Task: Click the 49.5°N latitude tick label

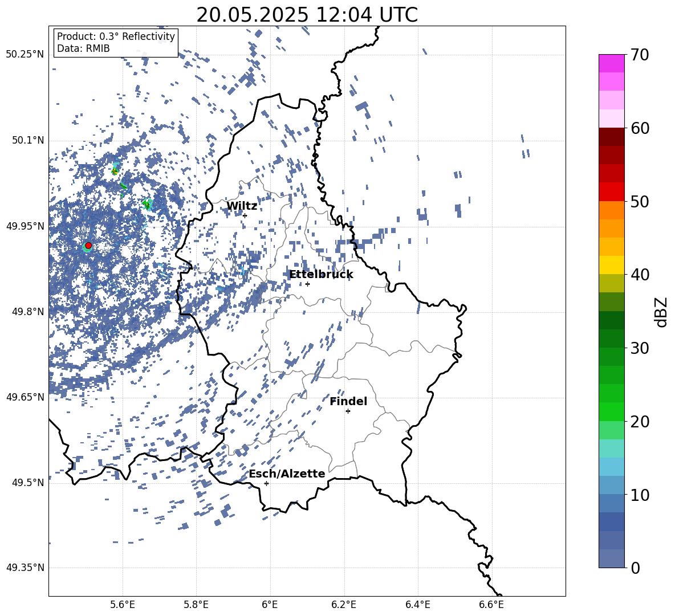Action: click(x=27, y=482)
